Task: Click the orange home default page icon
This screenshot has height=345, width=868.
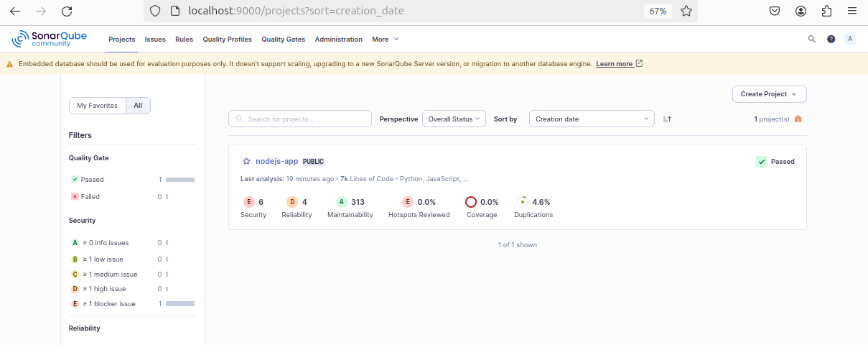Action: point(798,119)
